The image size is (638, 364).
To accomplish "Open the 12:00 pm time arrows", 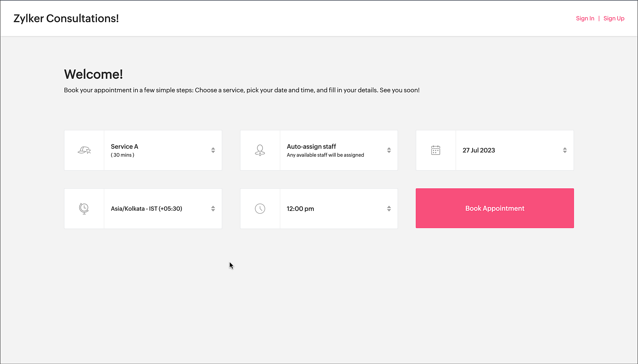I will (x=389, y=208).
